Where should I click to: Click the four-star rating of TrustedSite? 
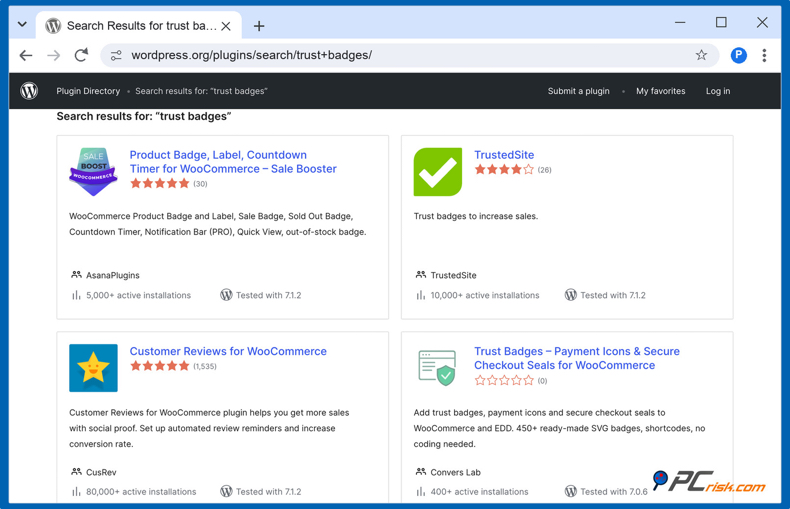[x=504, y=169]
